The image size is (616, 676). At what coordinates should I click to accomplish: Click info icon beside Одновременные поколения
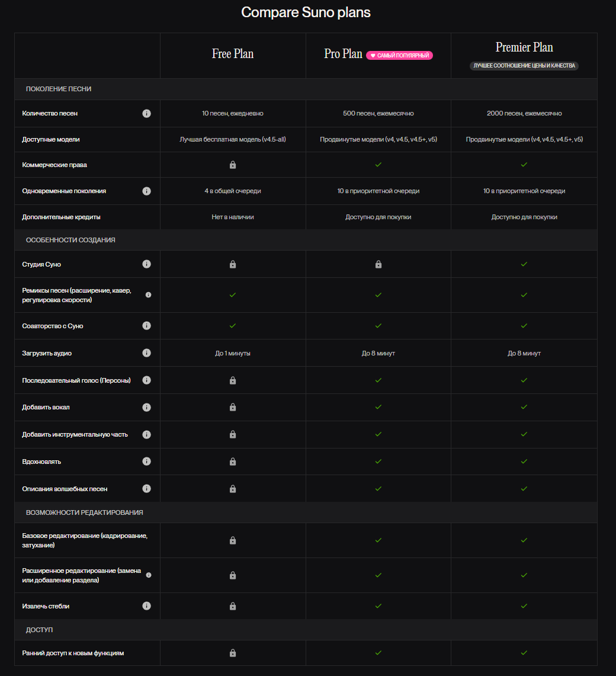[146, 191]
